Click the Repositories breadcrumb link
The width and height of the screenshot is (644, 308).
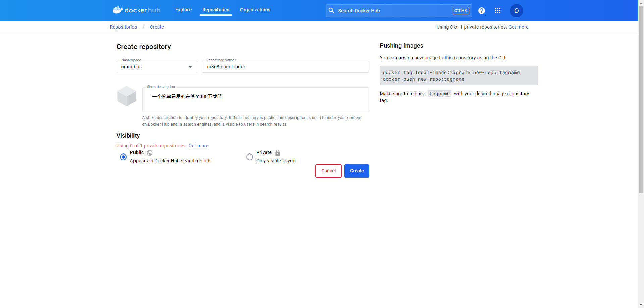(123, 27)
